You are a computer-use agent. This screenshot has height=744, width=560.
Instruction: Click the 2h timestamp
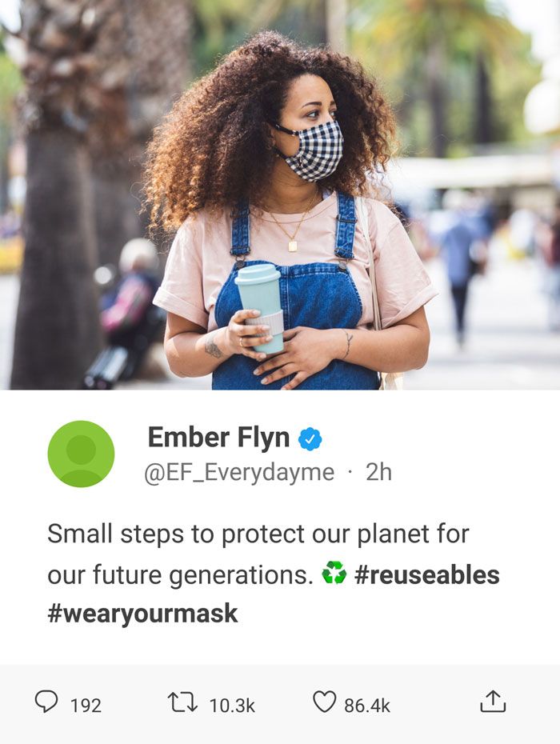(378, 472)
